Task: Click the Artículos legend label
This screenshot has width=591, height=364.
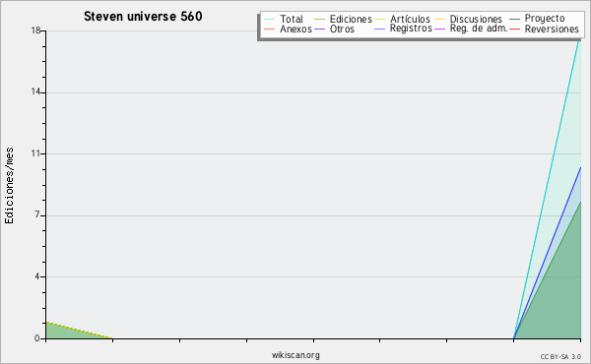Action: (410, 19)
